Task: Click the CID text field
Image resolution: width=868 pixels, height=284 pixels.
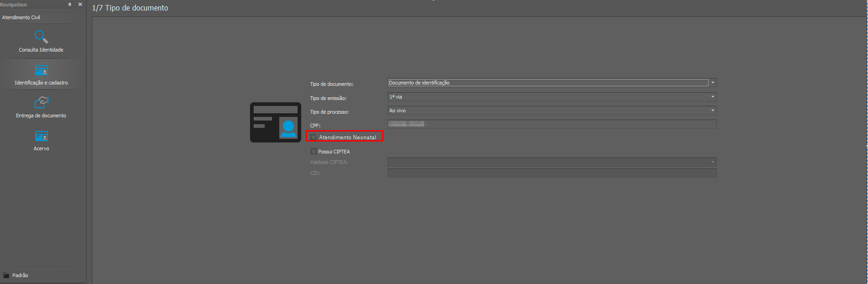Action: [551, 173]
